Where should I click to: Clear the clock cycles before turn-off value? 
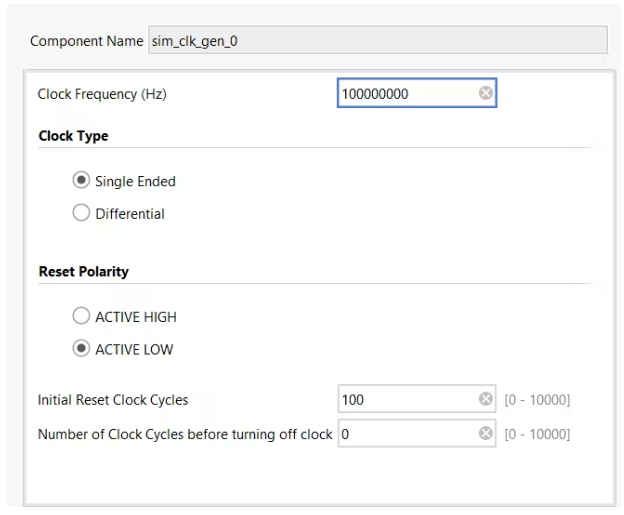pyautogui.click(x=486, y=434)
